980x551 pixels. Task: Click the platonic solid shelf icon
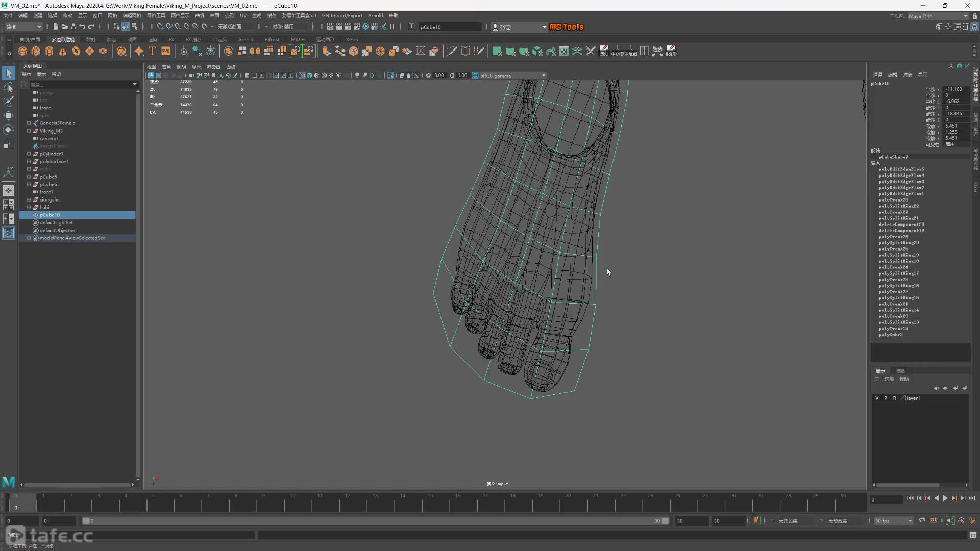pyautogui.click(x=121, y=51)
